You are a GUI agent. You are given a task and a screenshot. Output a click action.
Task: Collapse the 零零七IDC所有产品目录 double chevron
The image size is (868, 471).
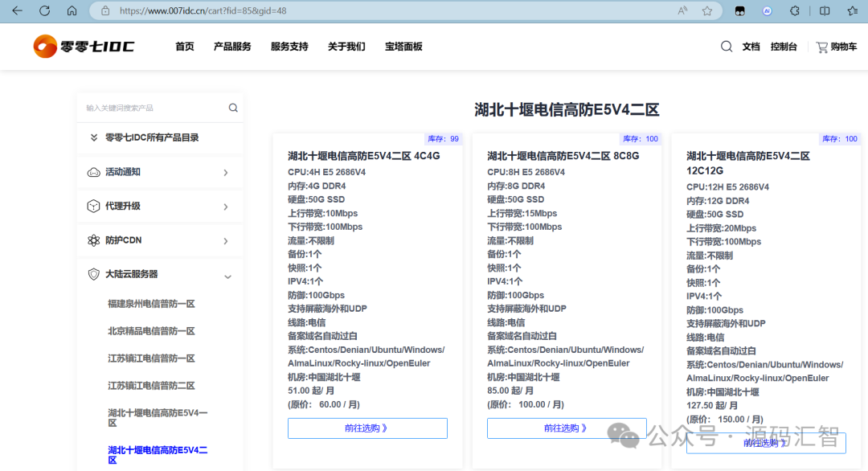point(93,137)
